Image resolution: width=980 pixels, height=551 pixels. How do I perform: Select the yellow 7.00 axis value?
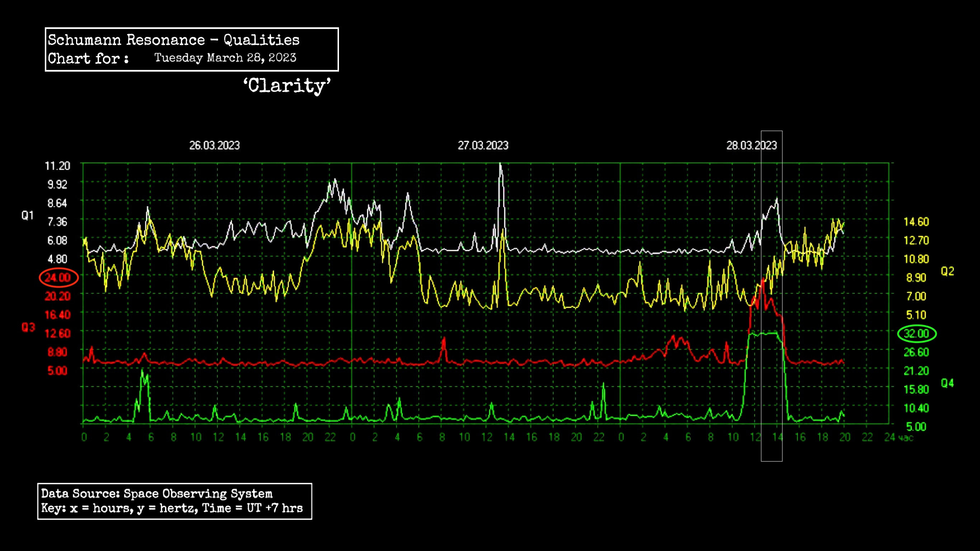pos(916,296)
